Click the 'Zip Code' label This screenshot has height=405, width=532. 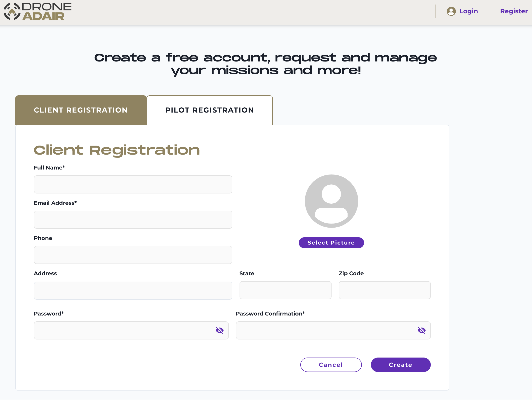coord(351,273)
